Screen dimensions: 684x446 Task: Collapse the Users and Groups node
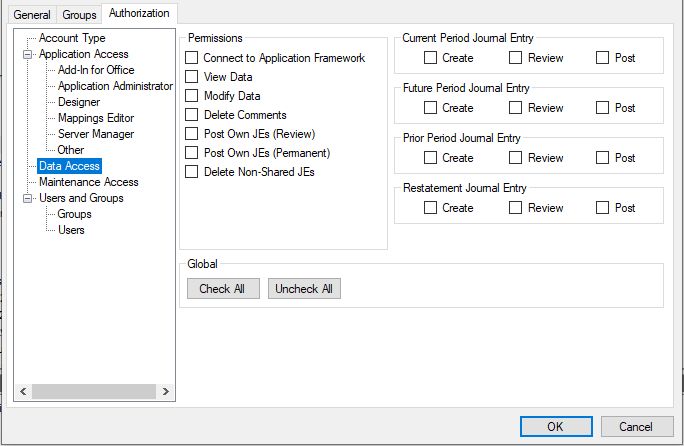coord(27,198)
